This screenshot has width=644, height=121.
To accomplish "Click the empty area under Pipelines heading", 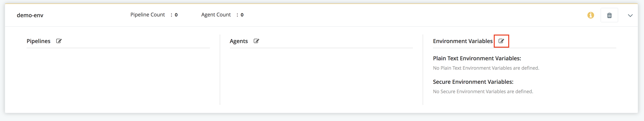I will tap(118, 76).
